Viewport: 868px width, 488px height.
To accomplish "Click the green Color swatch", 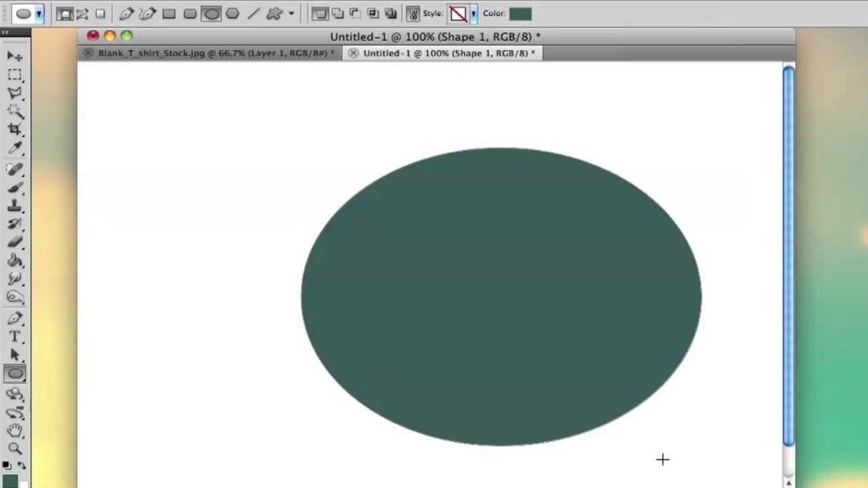I will pos(520,14).
